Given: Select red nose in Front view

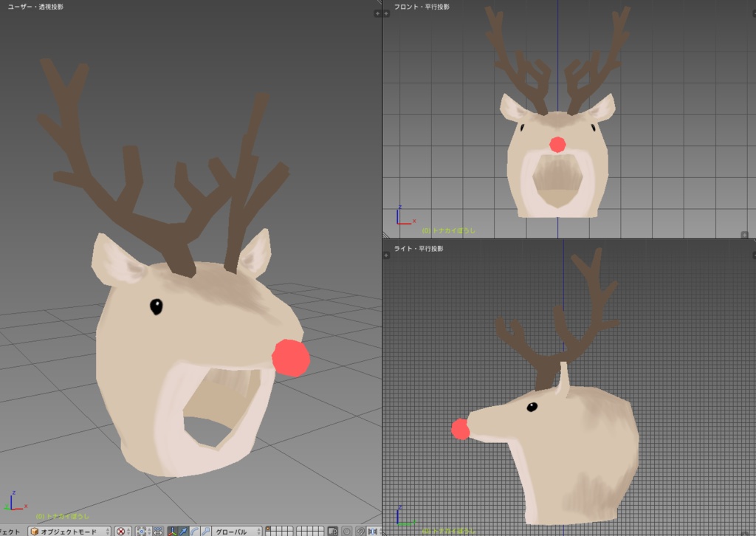Looking at the screenshot, I should point(557,145).
